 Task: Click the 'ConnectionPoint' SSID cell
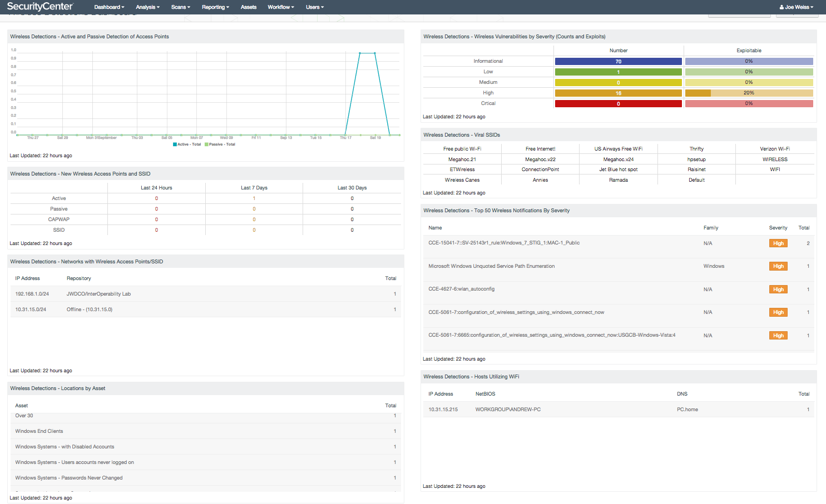[x=541, y=169]
